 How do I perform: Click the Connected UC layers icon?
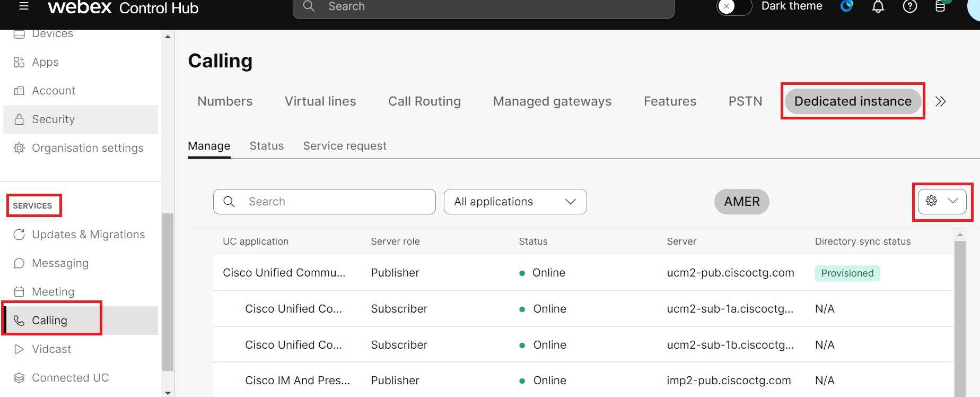pyautogui.click(x=19, y=378)
